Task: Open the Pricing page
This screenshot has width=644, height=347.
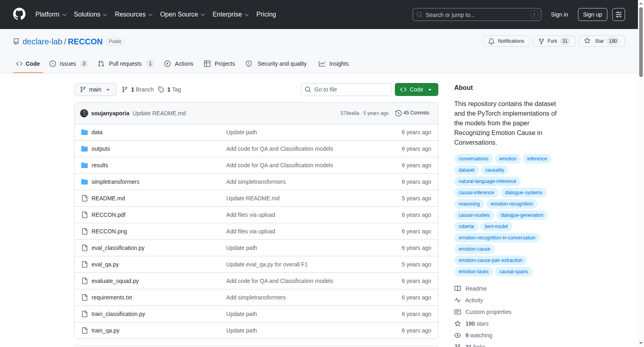Action: pyautogui.click(x=266, y=15)
